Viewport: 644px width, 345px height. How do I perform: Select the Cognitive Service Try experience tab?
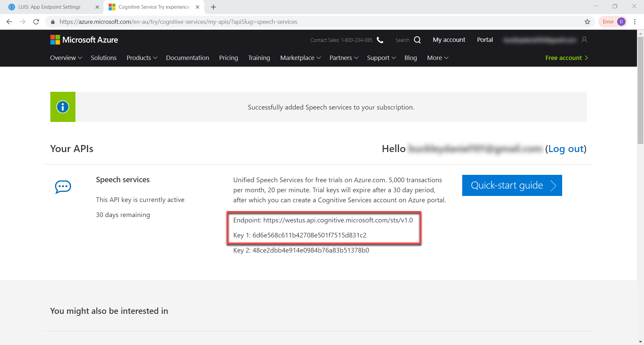click(154, 7)
